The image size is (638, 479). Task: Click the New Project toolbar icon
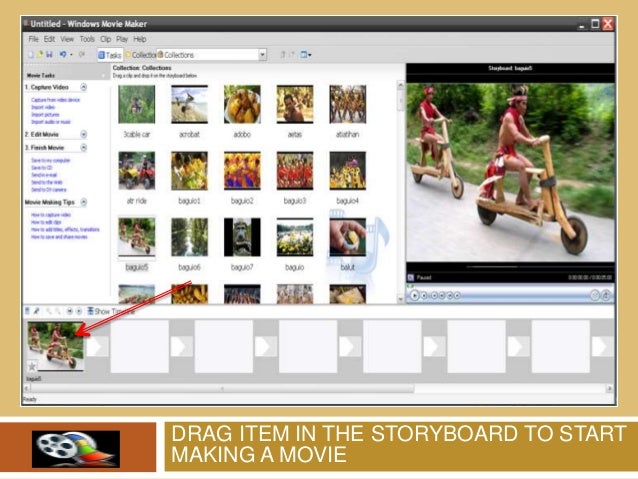(x=31, y=55)
